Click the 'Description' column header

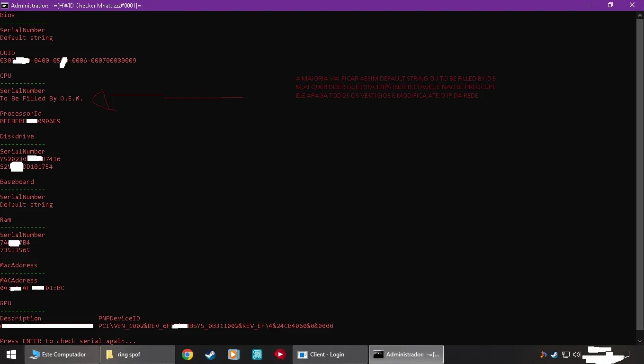pos(21,318)
